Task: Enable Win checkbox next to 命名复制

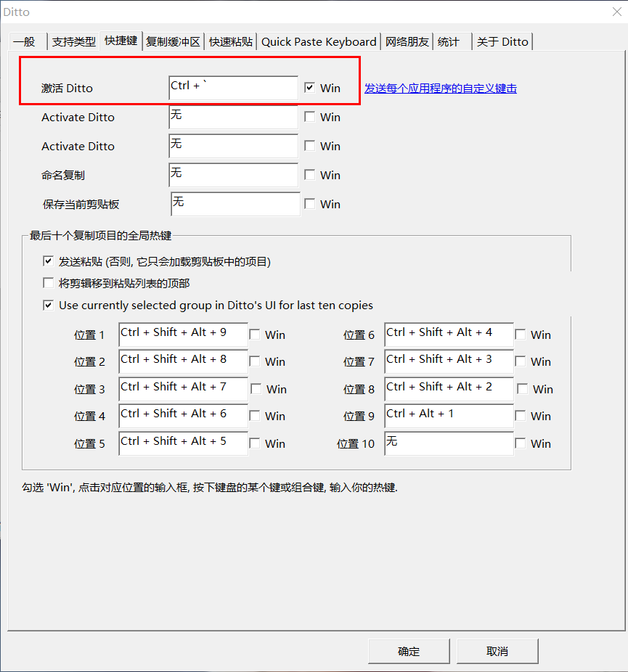Action: [310, 175]
